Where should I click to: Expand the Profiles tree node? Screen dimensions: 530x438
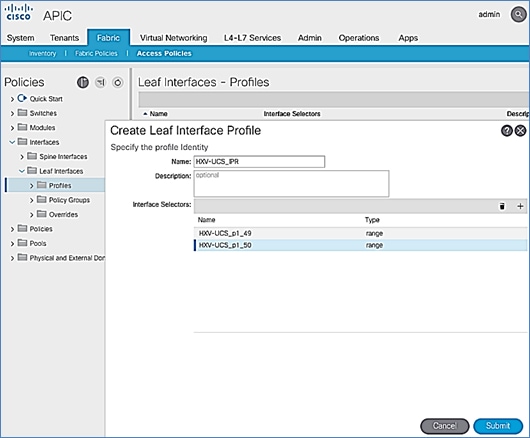[31, 186]
